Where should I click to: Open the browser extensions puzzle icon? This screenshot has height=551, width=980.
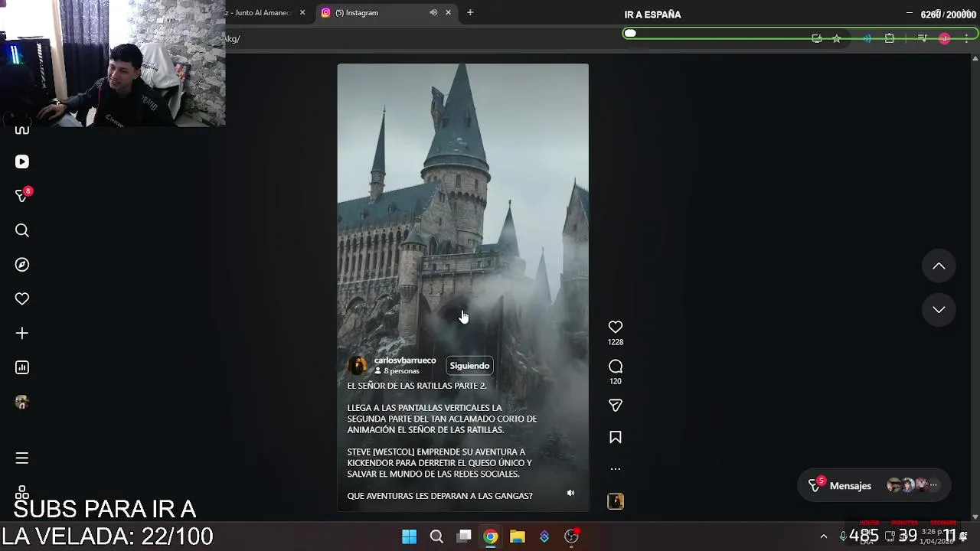point(889,38)
